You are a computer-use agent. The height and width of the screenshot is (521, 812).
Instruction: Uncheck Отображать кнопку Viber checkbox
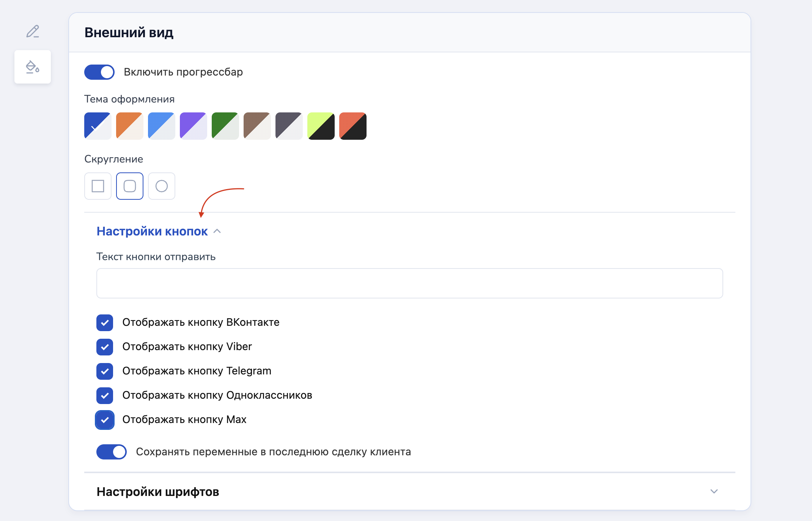click(105, 347)
